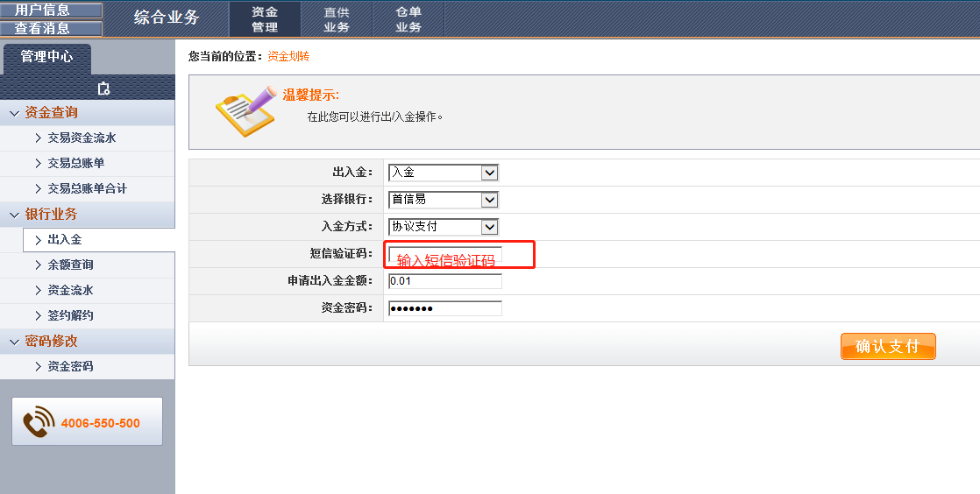Focus the 短信验证码 input field

coord(445,253)
